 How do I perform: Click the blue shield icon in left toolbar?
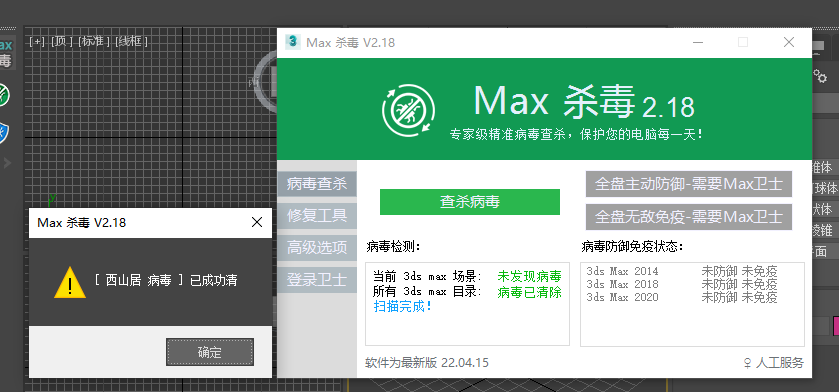coord(4,132)
